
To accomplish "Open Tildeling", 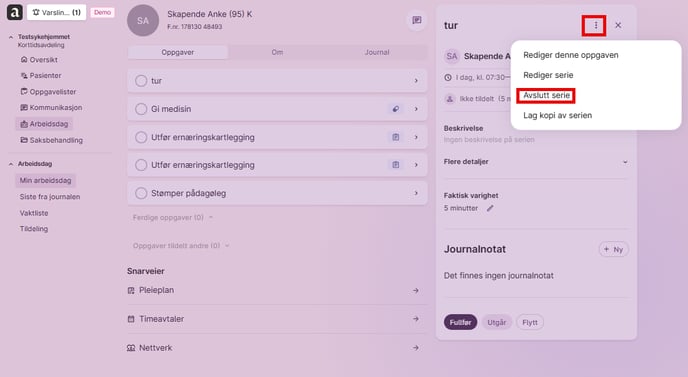I will [x=34, y=229].
